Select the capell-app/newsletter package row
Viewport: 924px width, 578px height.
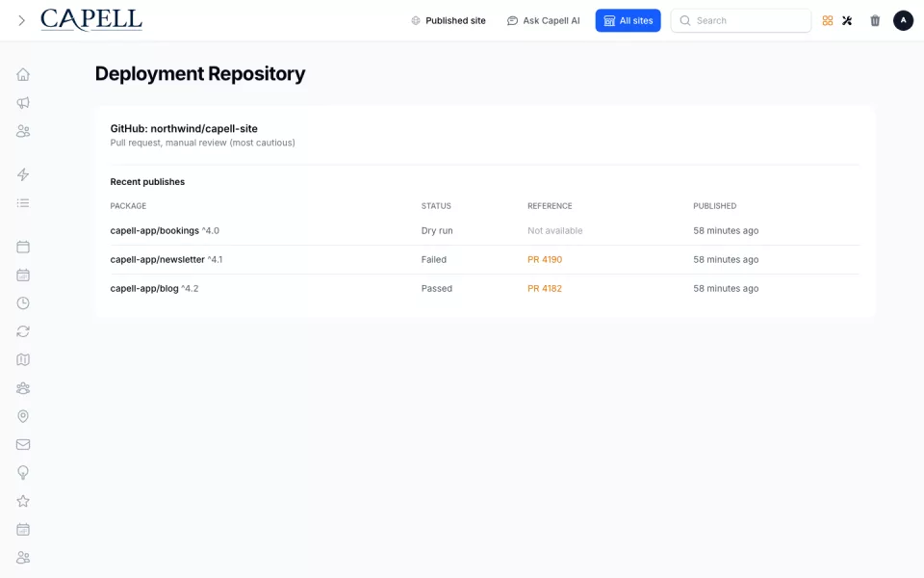coord(484,259)
